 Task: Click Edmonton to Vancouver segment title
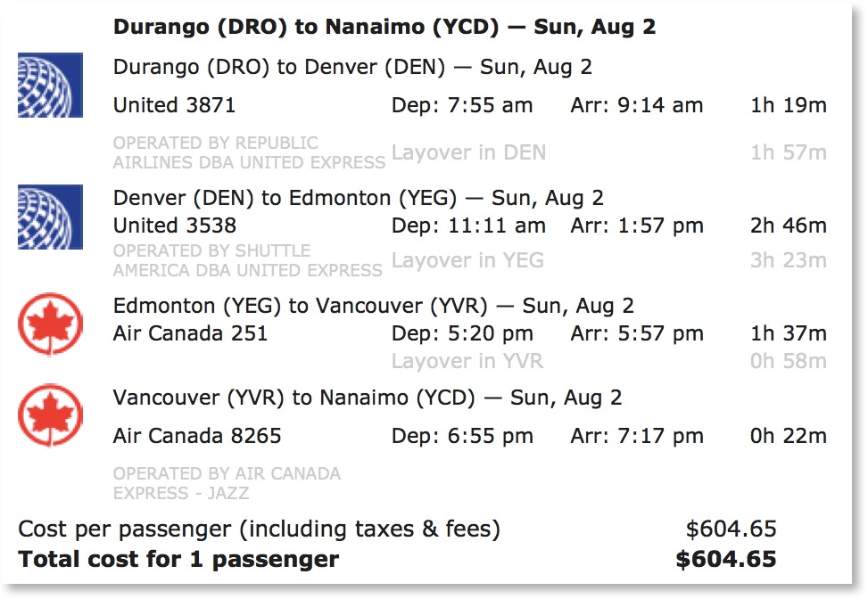(373, 306)
